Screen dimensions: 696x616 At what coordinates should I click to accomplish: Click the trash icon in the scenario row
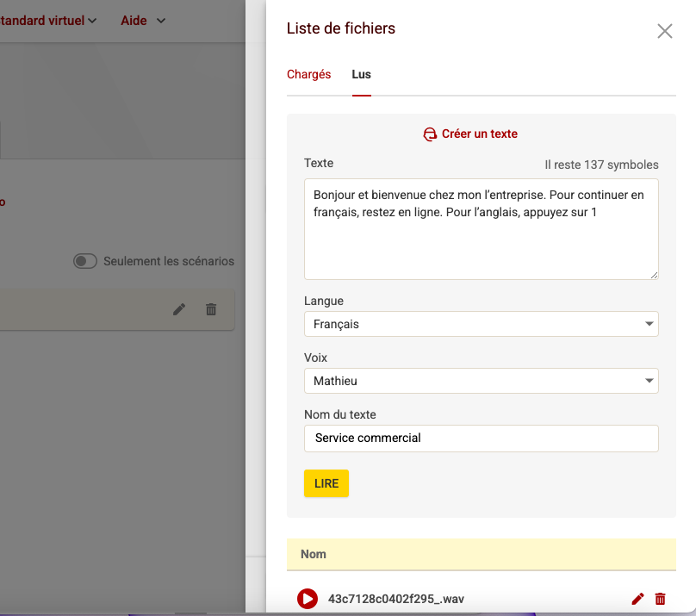click(211, 309)
